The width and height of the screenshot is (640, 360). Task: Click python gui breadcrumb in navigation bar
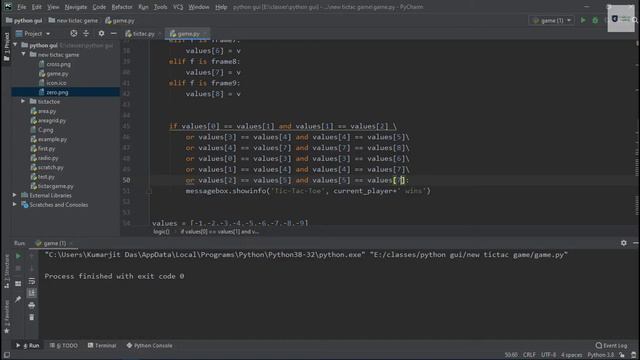[x=24, y=20]
